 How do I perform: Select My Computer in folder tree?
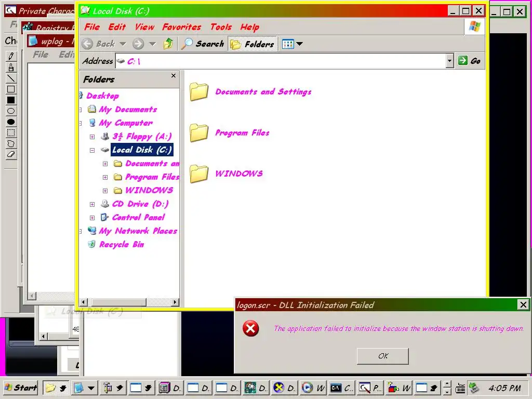point(126,123)
